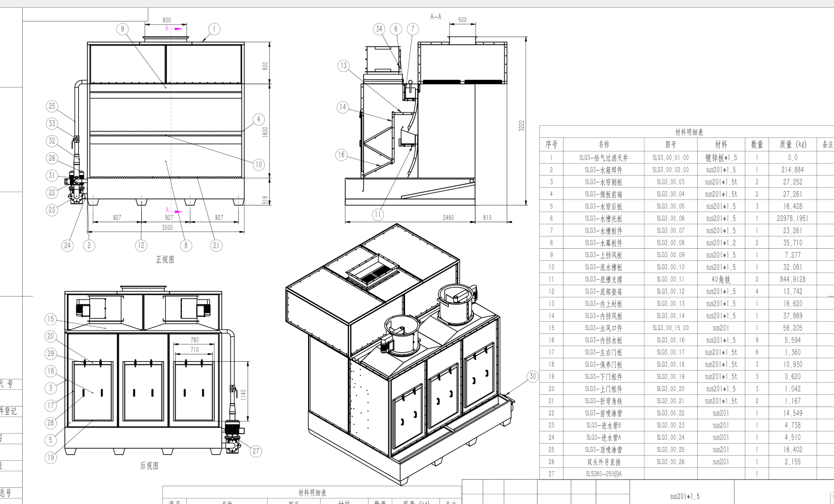Select drawing number SLG3.00.15.00
The image size is (834, 504).
[x=671, y=328]
